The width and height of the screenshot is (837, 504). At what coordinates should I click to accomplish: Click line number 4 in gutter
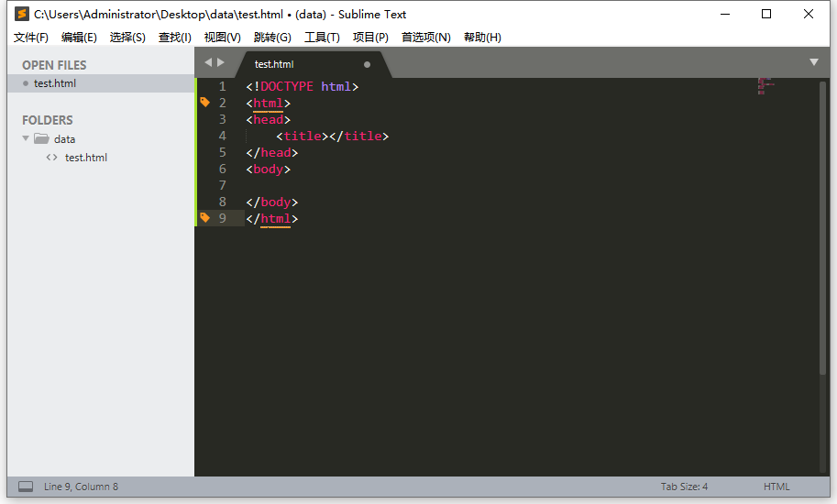pos(223,136)
